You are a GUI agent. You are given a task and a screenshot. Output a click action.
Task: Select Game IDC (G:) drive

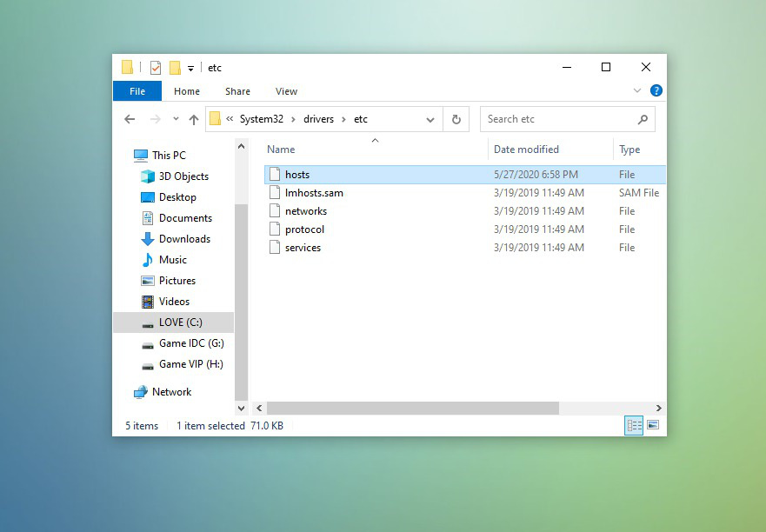pyautogui.click(x=183, y=343)
